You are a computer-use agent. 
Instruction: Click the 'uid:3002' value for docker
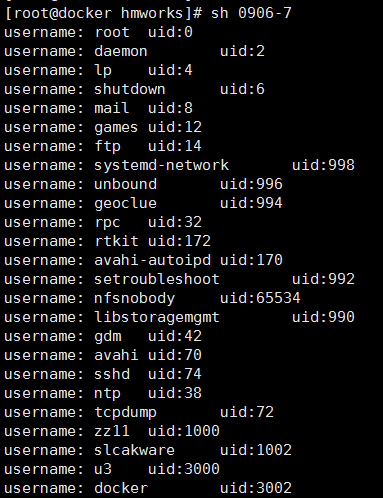[x=256, y=488]
